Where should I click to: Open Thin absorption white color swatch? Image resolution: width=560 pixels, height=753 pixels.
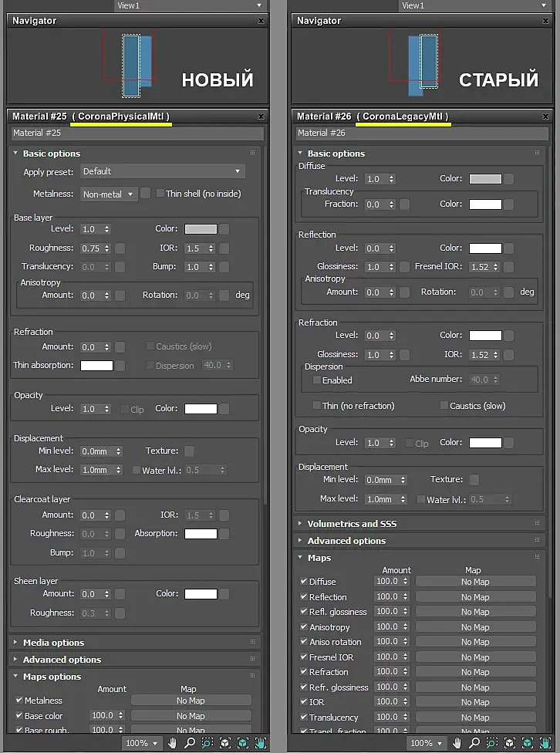[x=96, y=366]
